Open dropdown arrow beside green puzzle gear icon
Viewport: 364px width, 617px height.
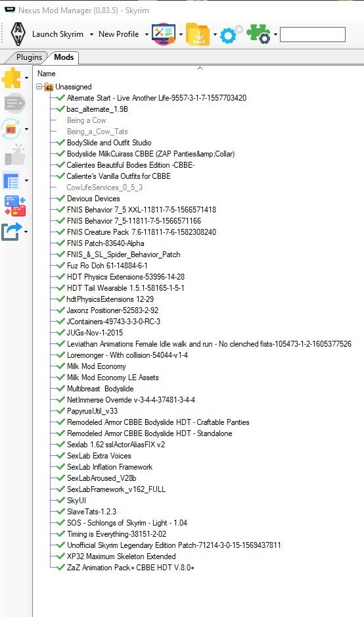pos(275,35)
